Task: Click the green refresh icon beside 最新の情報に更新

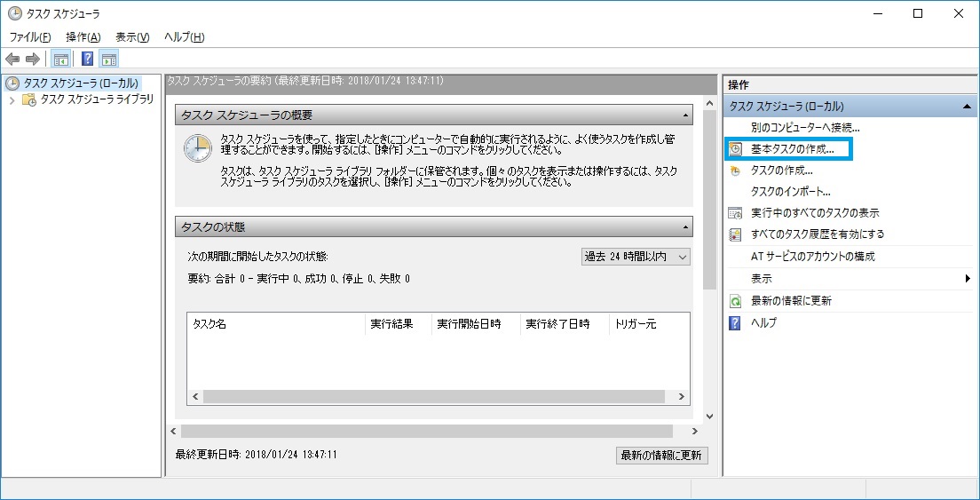Action: pos(736,301)
